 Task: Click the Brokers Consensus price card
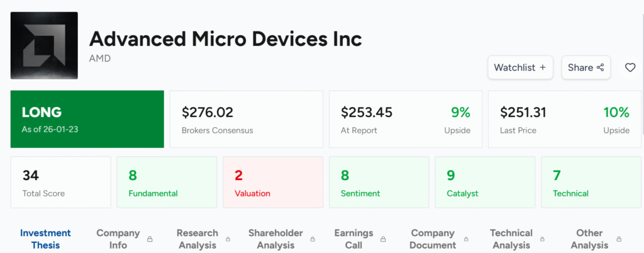tap(246, 119)
